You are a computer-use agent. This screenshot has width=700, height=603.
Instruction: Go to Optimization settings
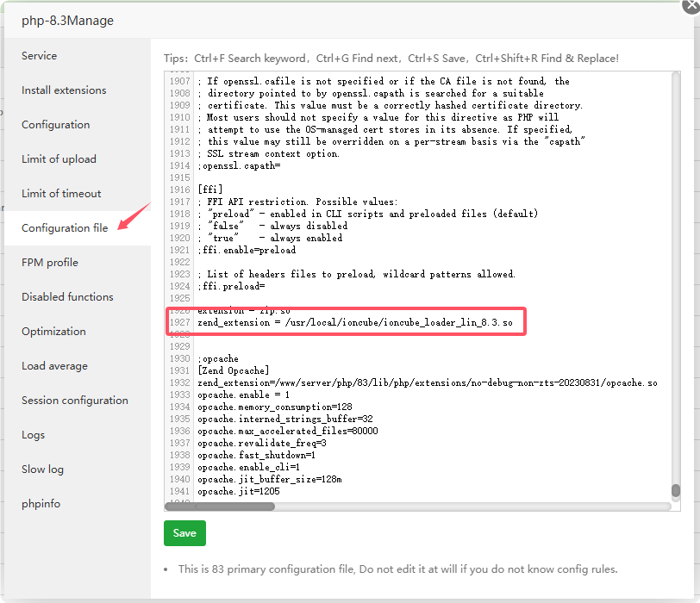coord(53,332)
